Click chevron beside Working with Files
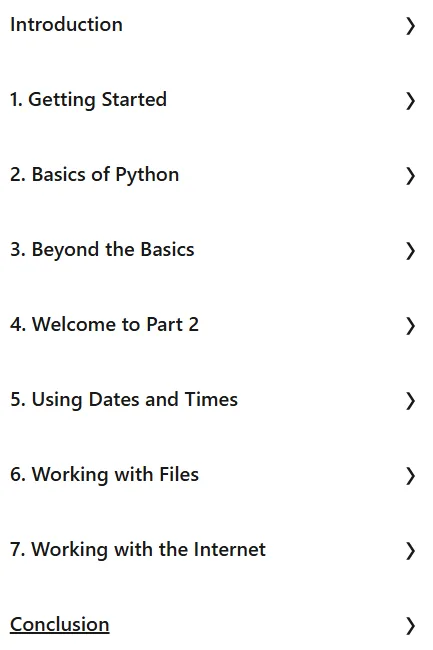 click(410, 476)
